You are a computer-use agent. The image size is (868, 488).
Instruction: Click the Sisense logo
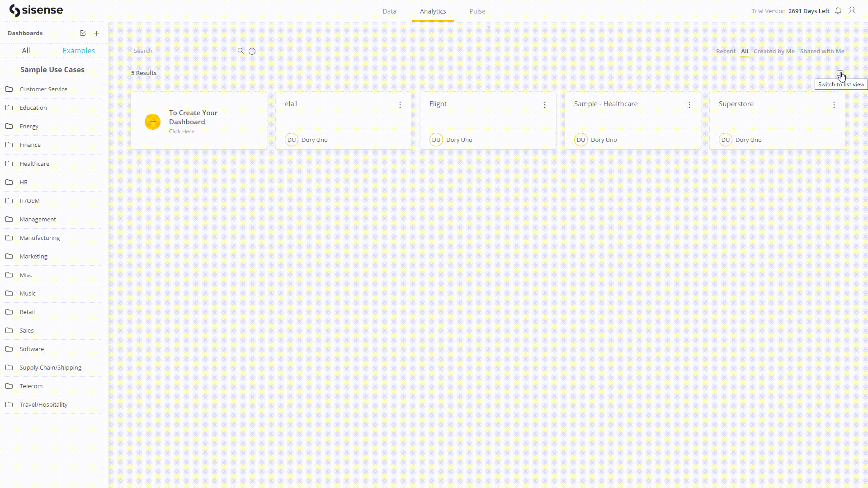pyautogui.click(x=36, y=10)
